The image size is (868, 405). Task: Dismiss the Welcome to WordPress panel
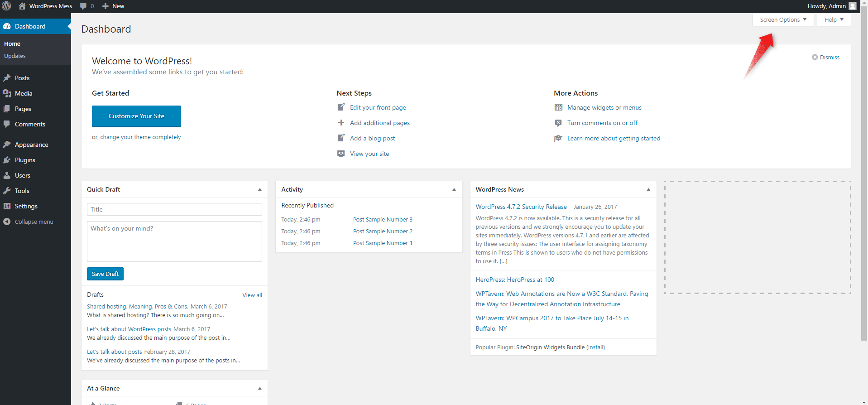point(825,58)
